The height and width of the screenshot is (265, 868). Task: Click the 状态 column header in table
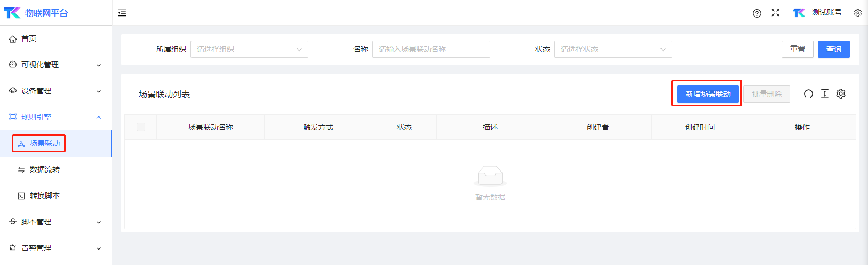pyautogui.click(x=404, y=127)
